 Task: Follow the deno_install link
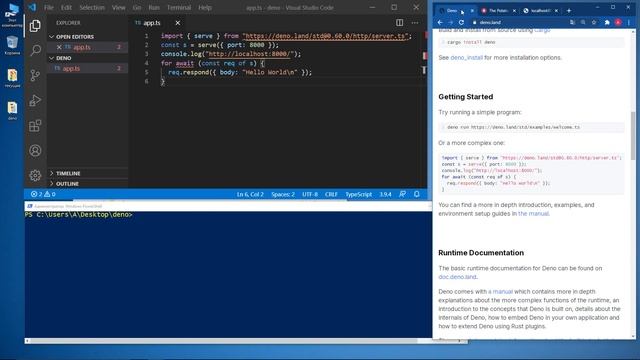click(x=467, y=58)
